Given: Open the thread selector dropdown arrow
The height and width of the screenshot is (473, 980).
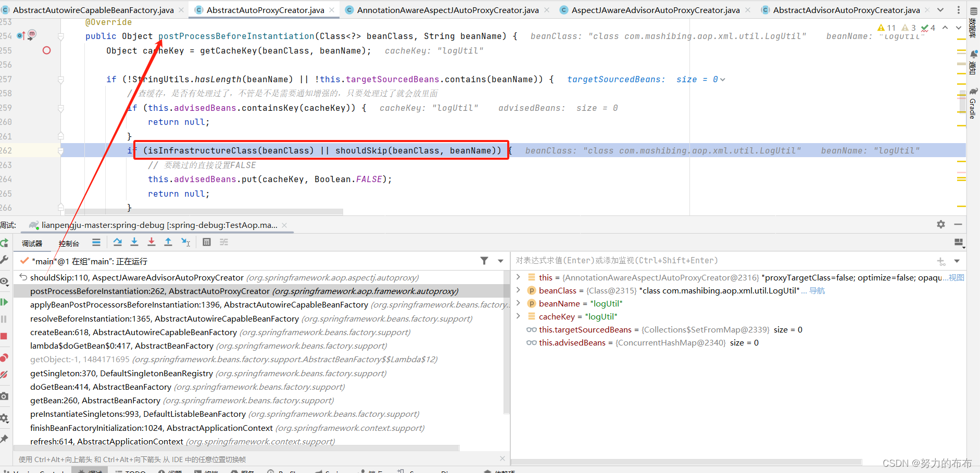Looking at the screenshot, I should pyautogui.click(x=500, y=261).
